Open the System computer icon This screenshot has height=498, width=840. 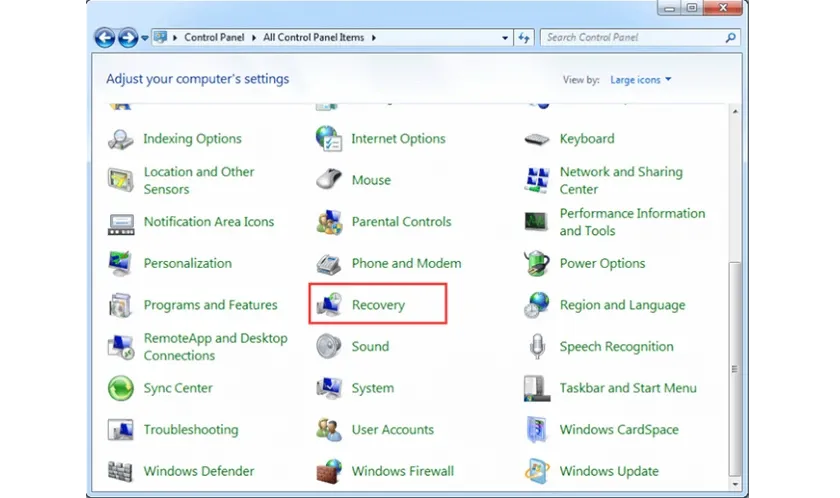(328, 388)
